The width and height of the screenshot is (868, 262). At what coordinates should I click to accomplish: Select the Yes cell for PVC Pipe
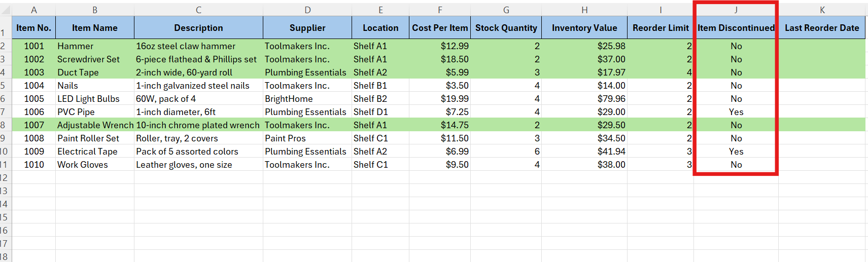736,112
